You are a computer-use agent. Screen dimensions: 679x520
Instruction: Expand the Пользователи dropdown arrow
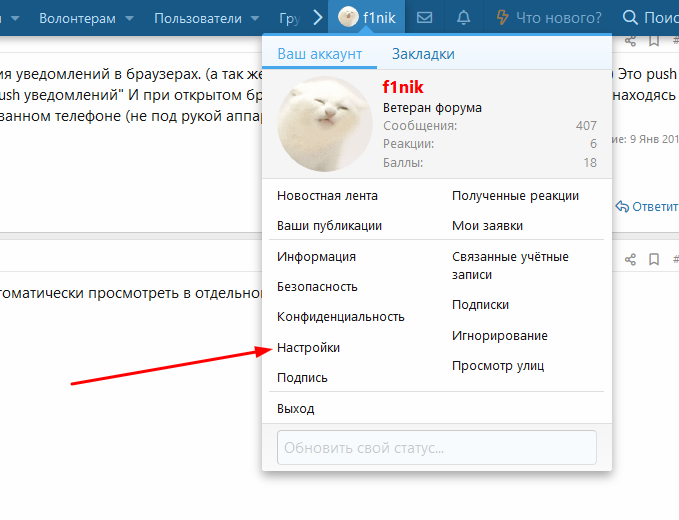255,19
